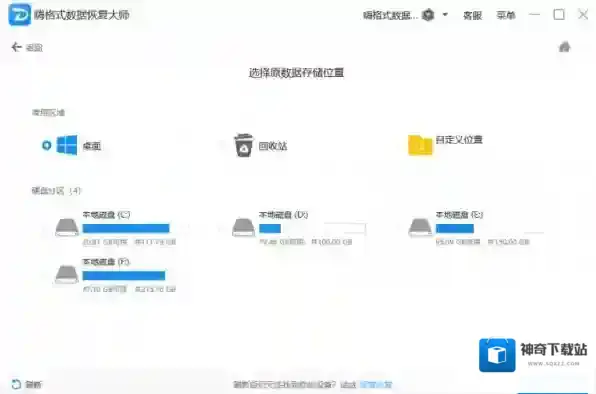
Task: Click the recycle bin icon
Action: click(x=243, y=145)
